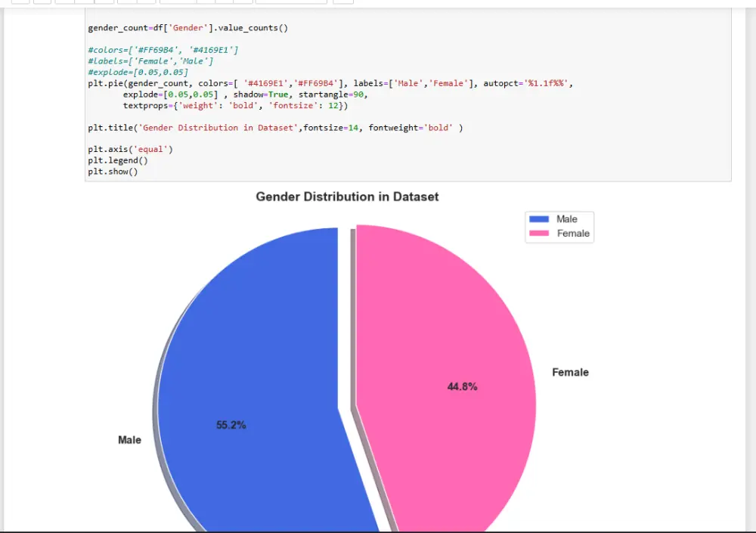Cut the selected cell
Viewport: 756px width, 533px height.
pyautogui.click(x=66, y=2)
